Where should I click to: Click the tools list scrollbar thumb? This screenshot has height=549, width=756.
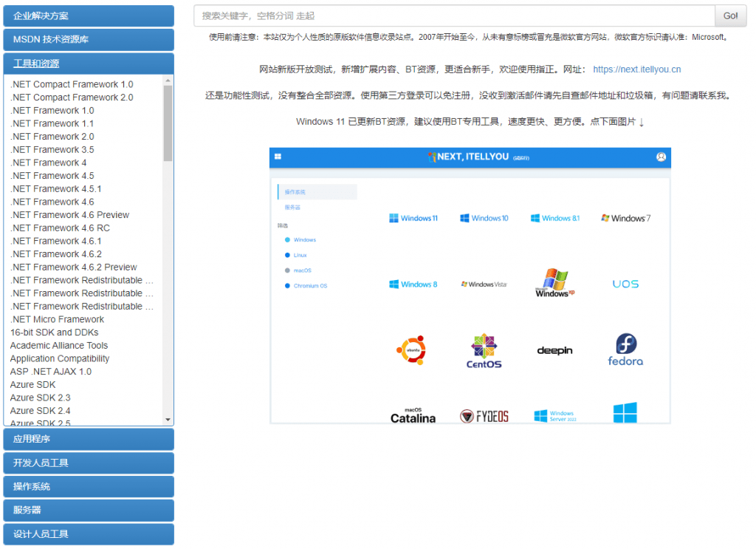click(168, 123)
